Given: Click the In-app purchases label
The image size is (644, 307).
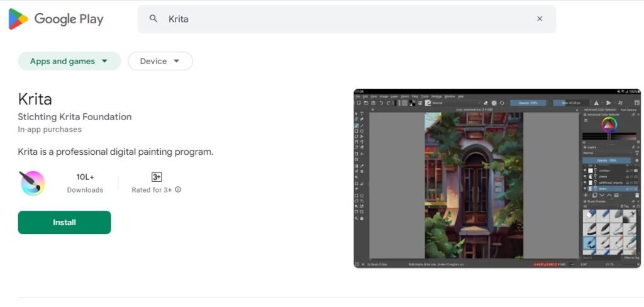Looking at the screenshot, I should [50, 130].
